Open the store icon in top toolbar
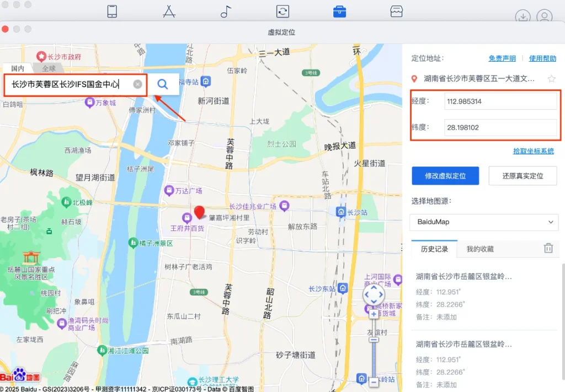Viewport: 565px width, 392px height. click(396, 11)
